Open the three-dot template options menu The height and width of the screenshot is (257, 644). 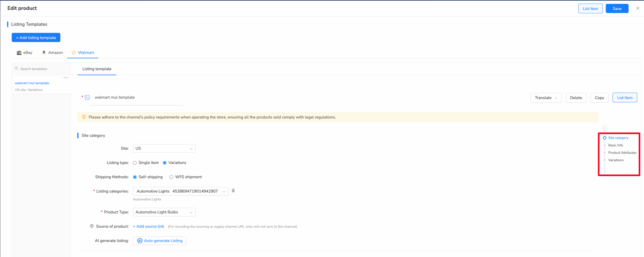[66, 78]
